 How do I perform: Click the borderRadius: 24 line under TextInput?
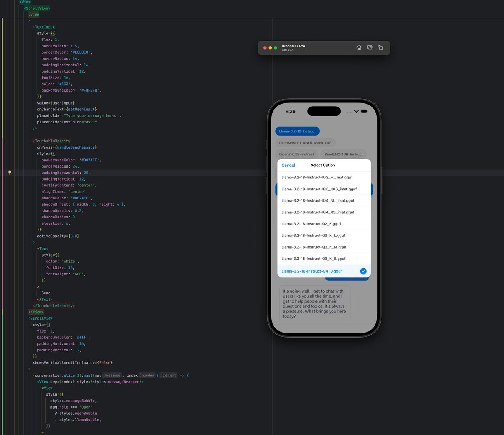pyautogui.click(x=61, y=59)
